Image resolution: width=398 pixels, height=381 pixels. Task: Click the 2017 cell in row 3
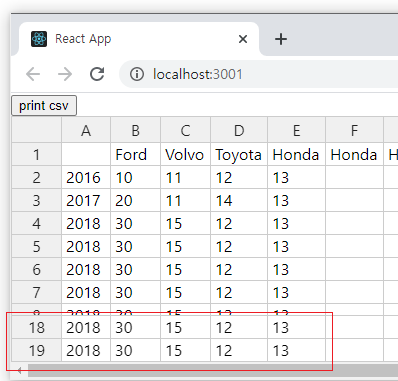(x=86, y=200)
